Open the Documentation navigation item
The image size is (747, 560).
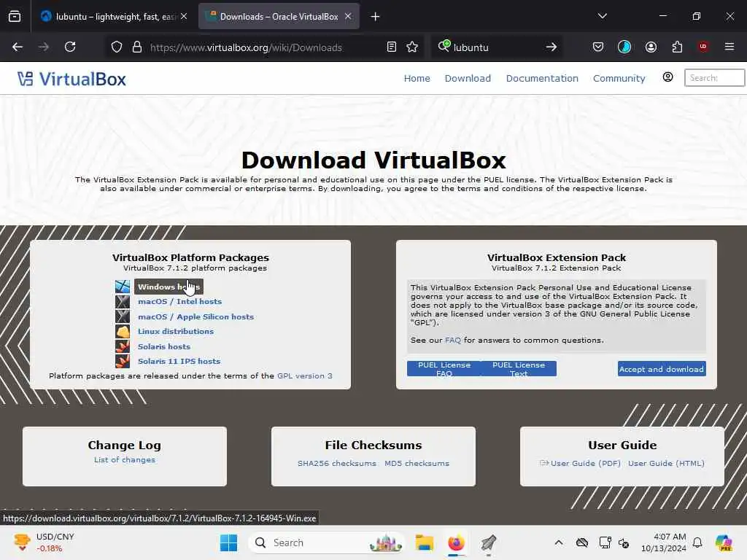(542, 78)
